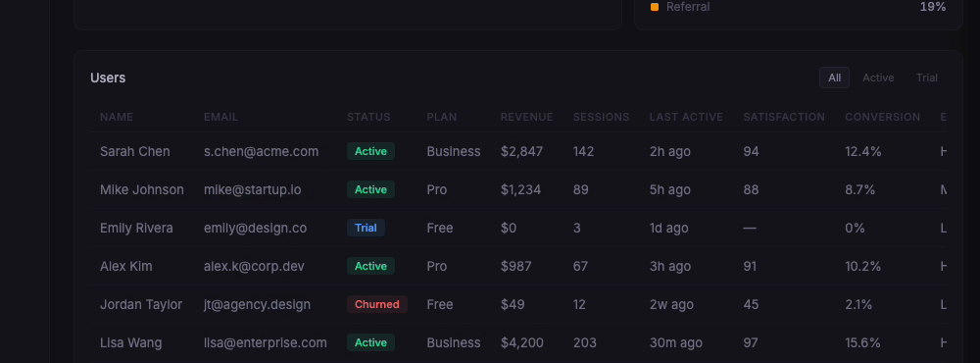Click the $987 revenue value

516,266
